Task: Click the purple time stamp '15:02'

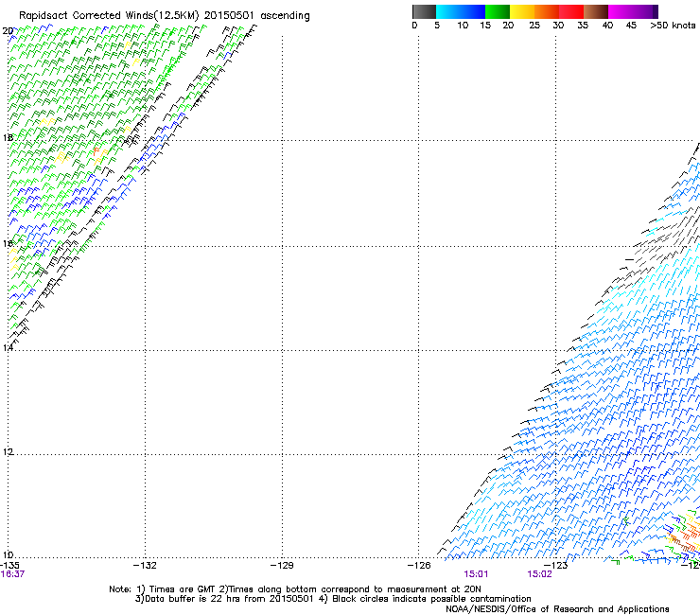Action: tap(539, 574)
